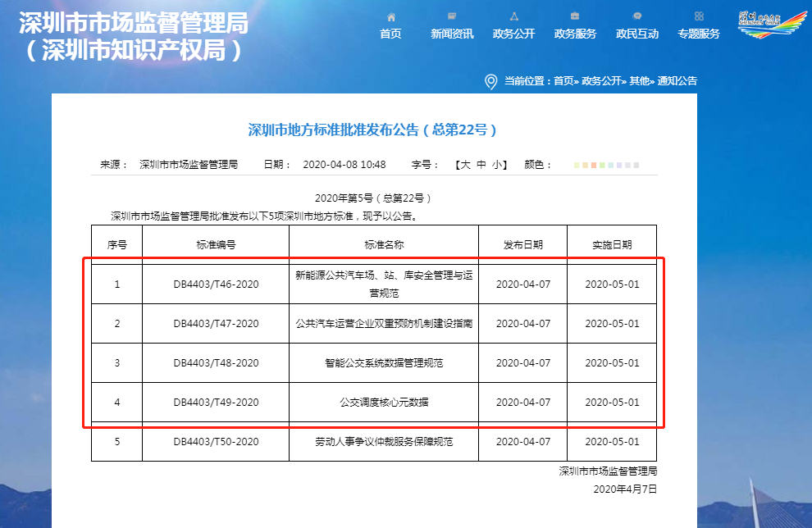The width and height of the screenshot is (812, 528).
Task: Click the 深圳市市场监督管理局 site title header
Action: point(133,23)
